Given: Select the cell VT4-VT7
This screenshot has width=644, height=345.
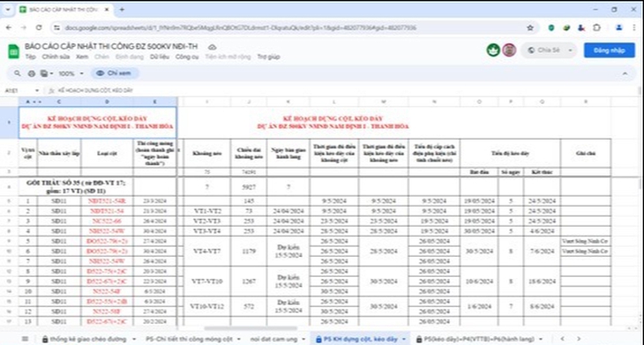Looking at the screenshot, I should pos(207,251).
